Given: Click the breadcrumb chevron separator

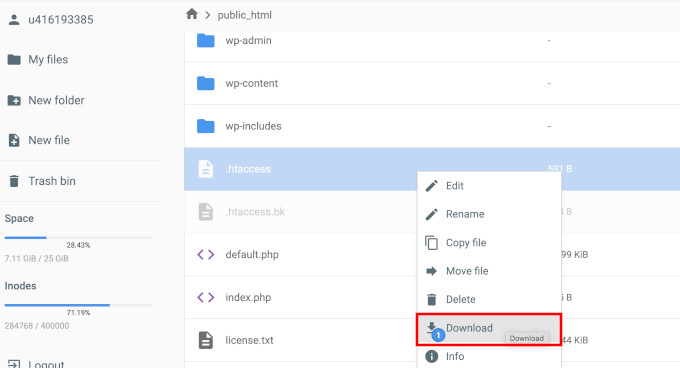Looking at the screenshot, I should pyautogui.click(x=208, y=15).
